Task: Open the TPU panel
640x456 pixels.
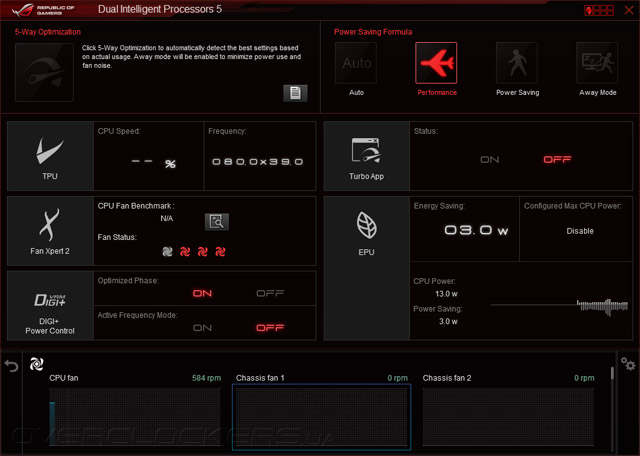Action: [50, 156]
